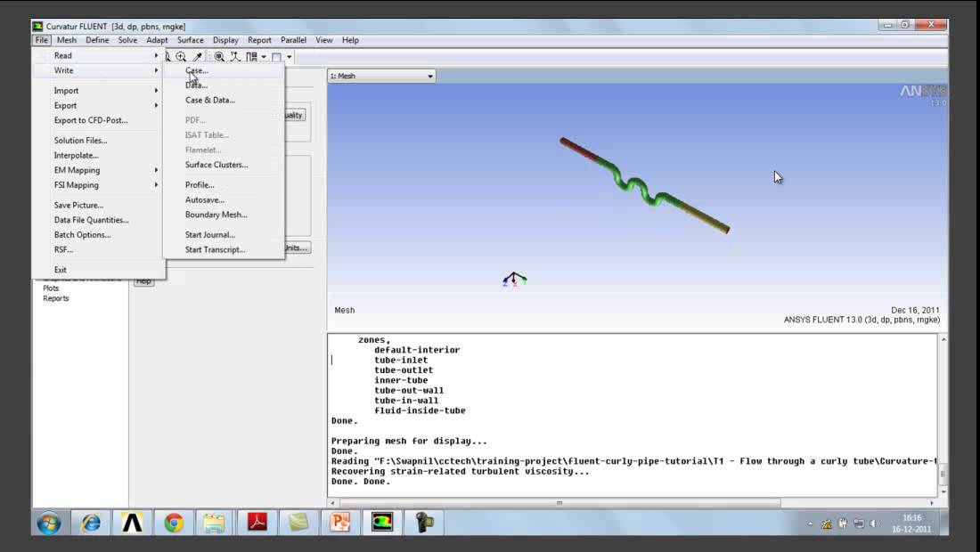
Task: Select Export to CFD-Post...
Action: point(91,120)
